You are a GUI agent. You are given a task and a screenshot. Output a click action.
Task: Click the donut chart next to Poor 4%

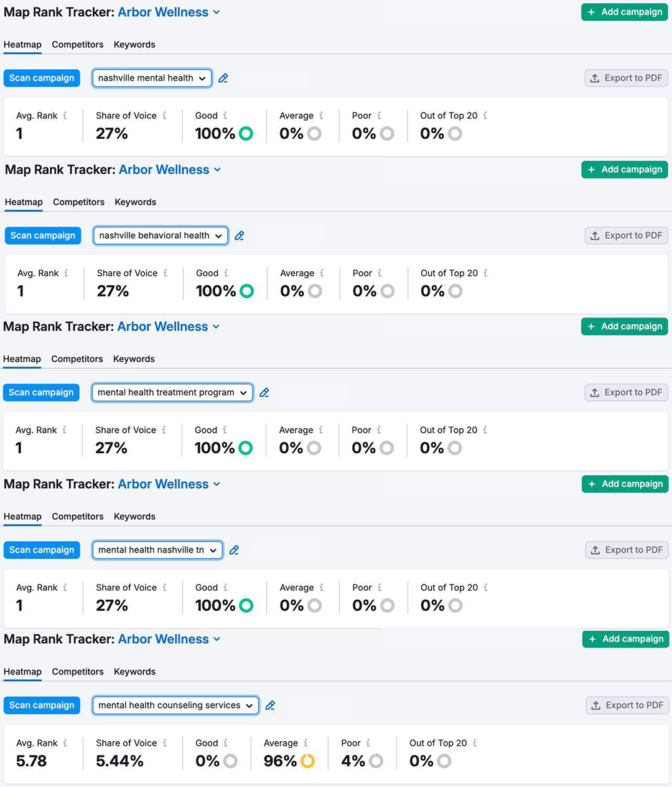376,761
